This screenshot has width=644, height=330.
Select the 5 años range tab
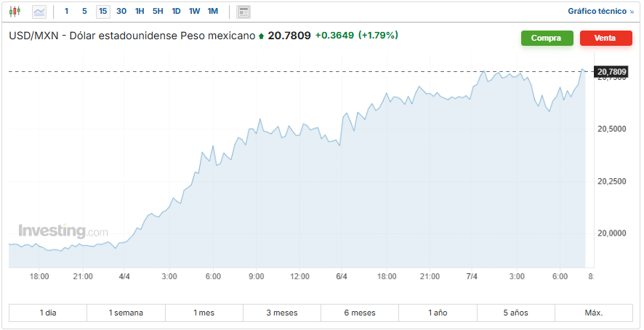(516, 313)
